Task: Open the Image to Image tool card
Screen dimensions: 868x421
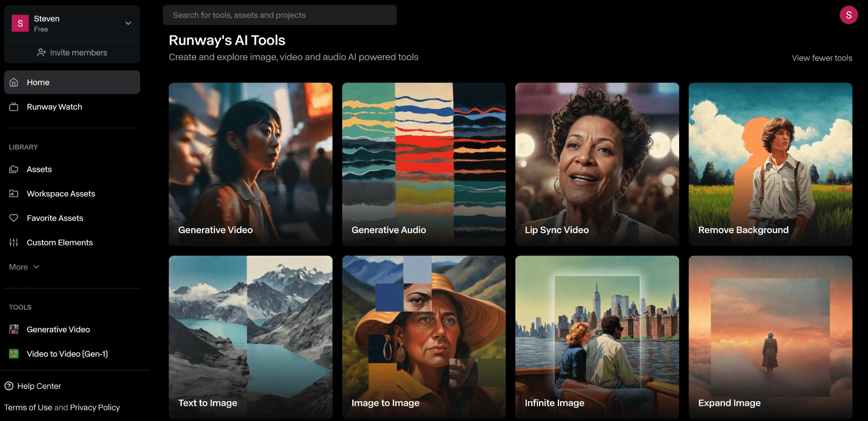Action: click(424, 337)
